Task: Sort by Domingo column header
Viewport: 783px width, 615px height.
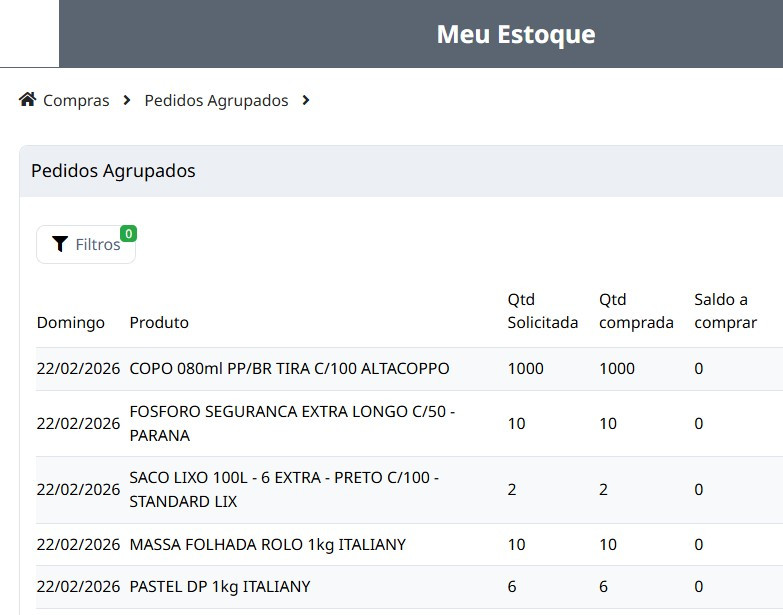Action: [x=71, y=322]
